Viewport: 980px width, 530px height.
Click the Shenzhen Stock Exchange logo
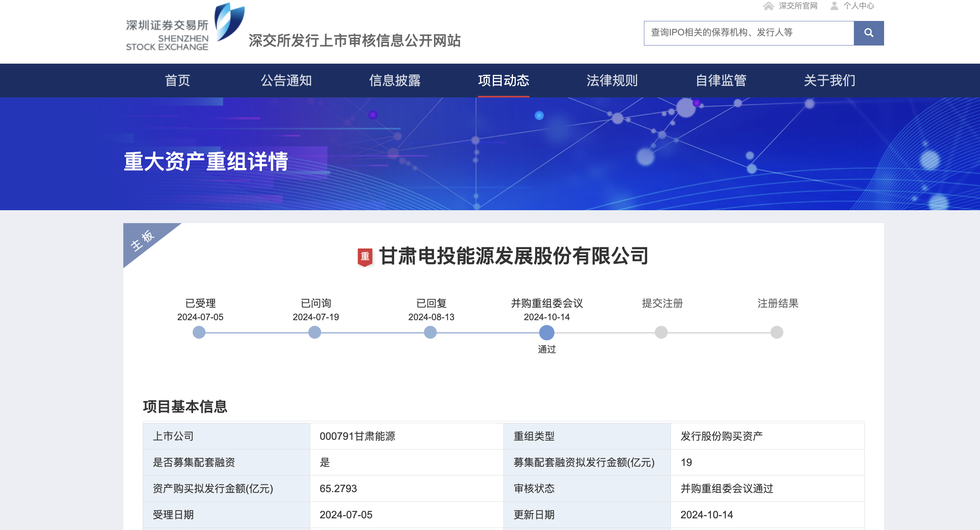click(185, 28)
